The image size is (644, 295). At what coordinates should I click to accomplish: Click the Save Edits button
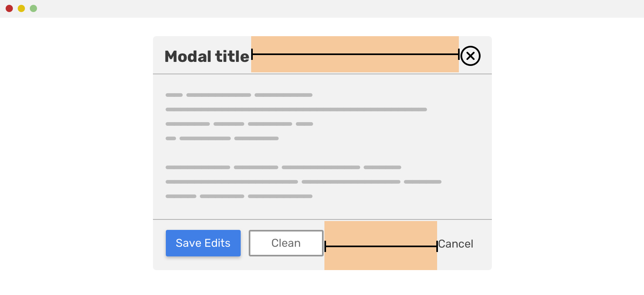(203, 243)
